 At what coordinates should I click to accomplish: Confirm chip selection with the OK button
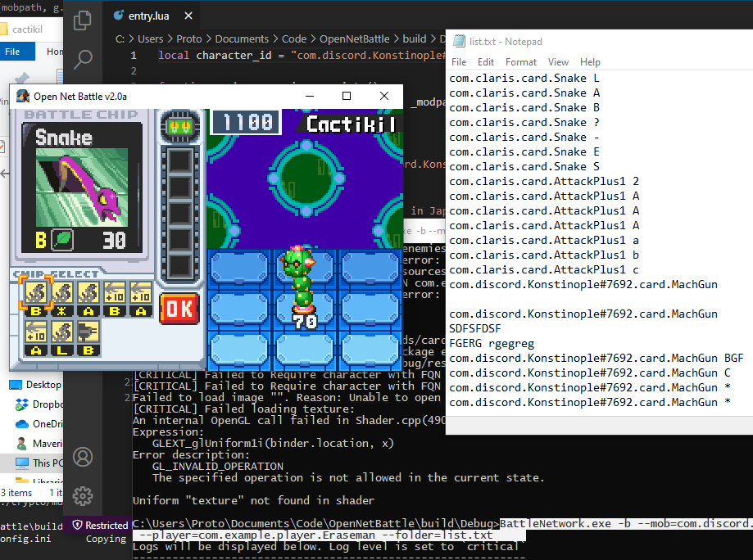(179, 309)
